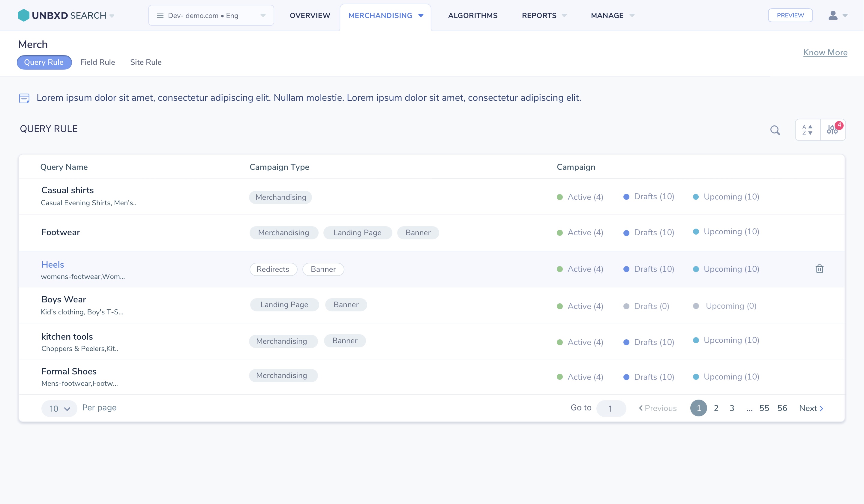This screenshot has height=504, width=864.
Task: Click Landing Page tag in Boys Wear row
Action: pyautogui.click(x=284, y=304)
